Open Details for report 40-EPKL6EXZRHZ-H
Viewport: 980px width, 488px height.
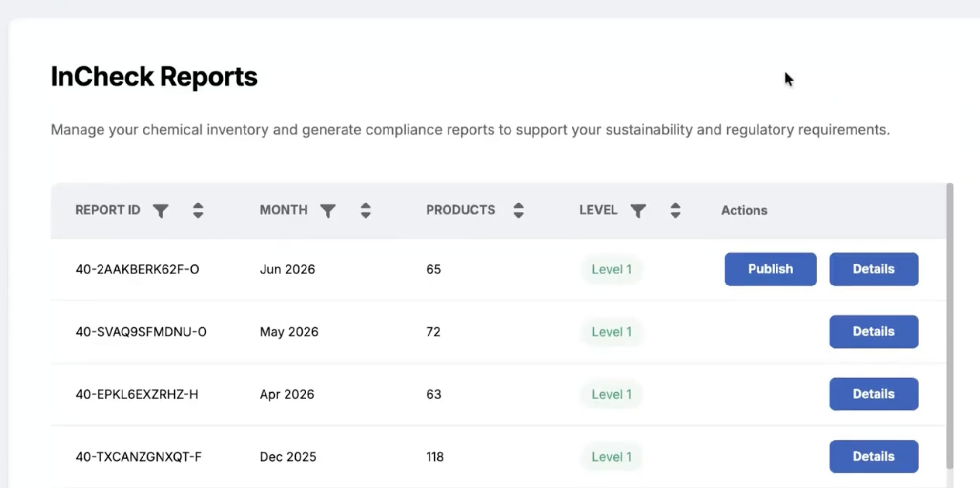tap(874, 394)
